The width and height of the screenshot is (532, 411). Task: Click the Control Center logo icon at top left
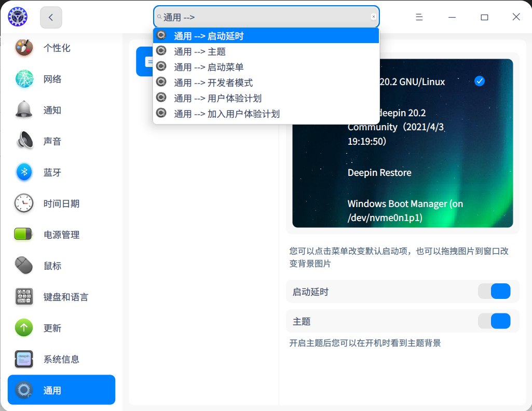[x=18, y=17]
